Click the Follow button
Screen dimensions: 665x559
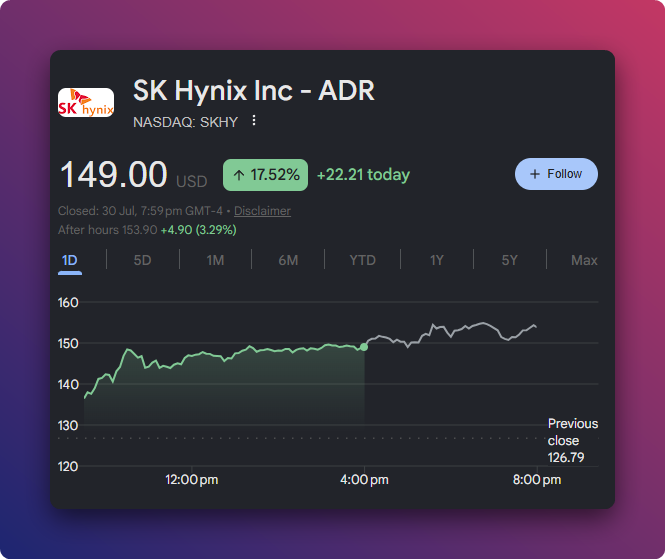point(556,174)
